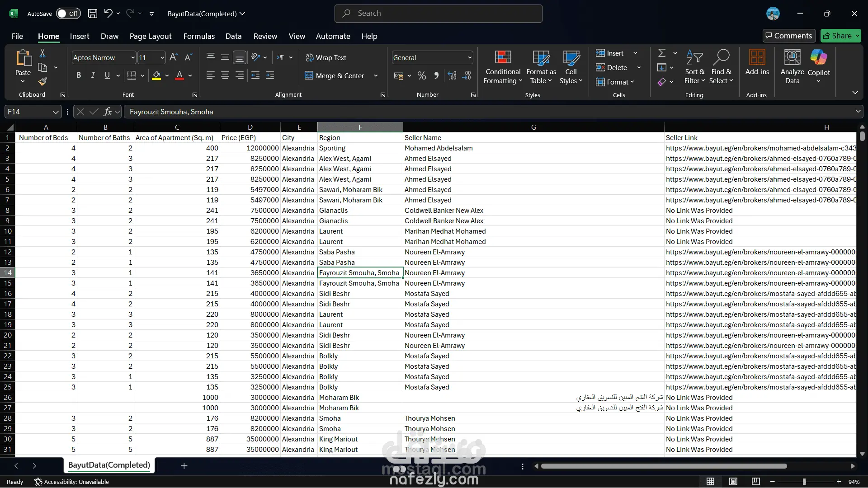
Task: Click Percent Style icon
Action: [x=422, y=75]
